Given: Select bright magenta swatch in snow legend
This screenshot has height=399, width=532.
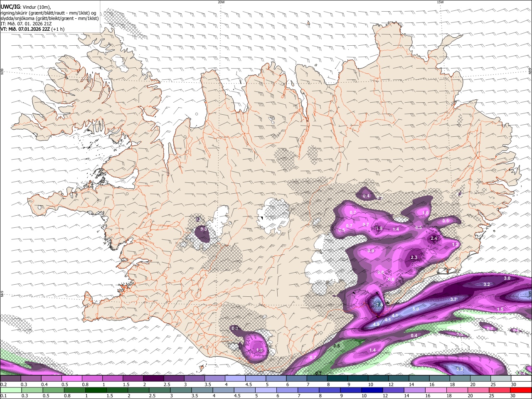Looking at the screenshot, I should pos(71,379).
